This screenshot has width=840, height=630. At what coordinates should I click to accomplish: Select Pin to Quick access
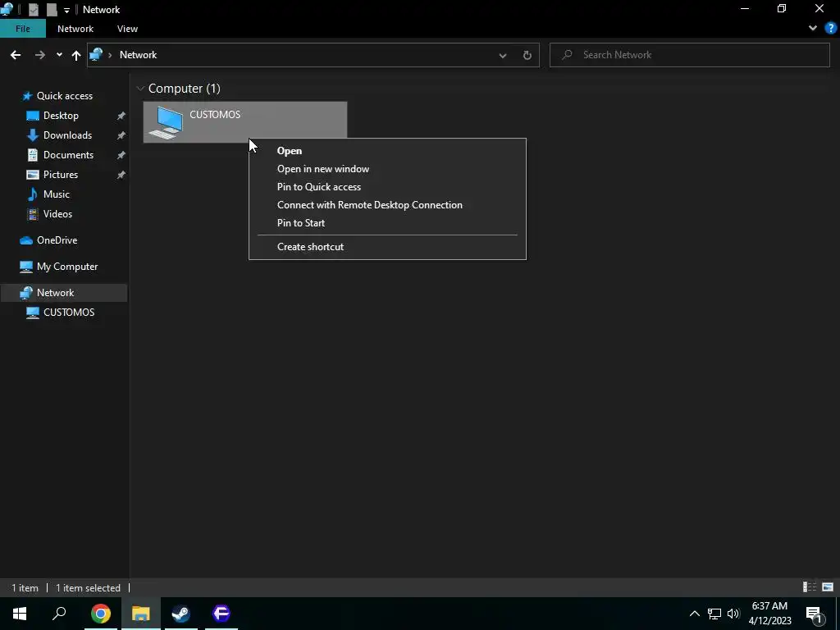387,187
